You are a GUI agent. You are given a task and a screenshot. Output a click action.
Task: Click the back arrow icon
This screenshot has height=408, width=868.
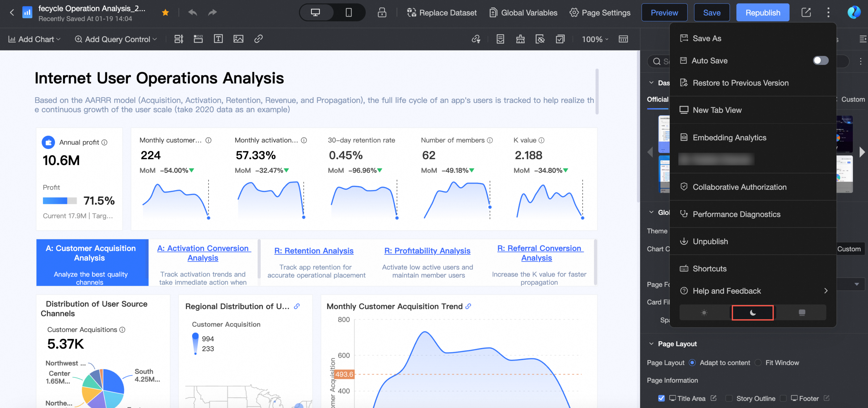(x=12, y=13)
